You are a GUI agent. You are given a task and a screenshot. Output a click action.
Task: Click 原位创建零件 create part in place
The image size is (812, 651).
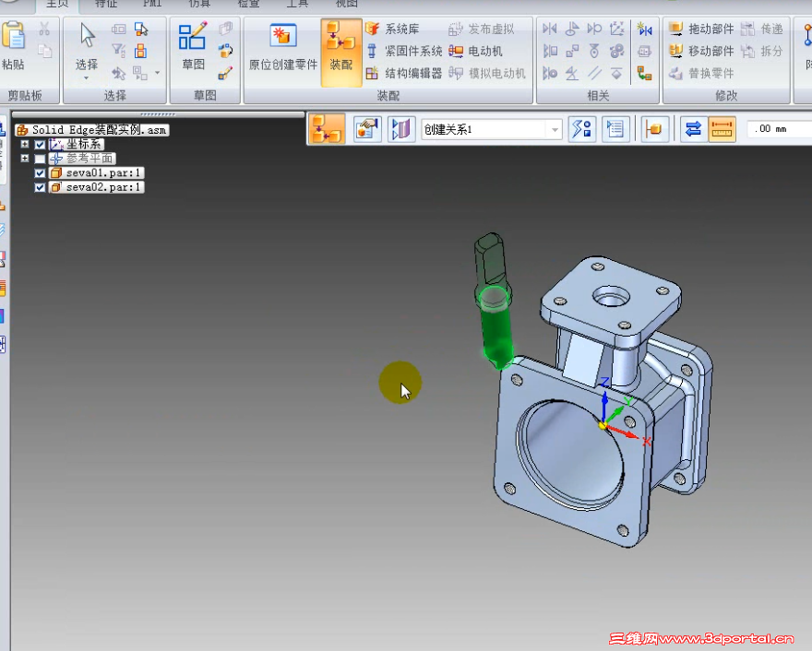pos(282,45)
